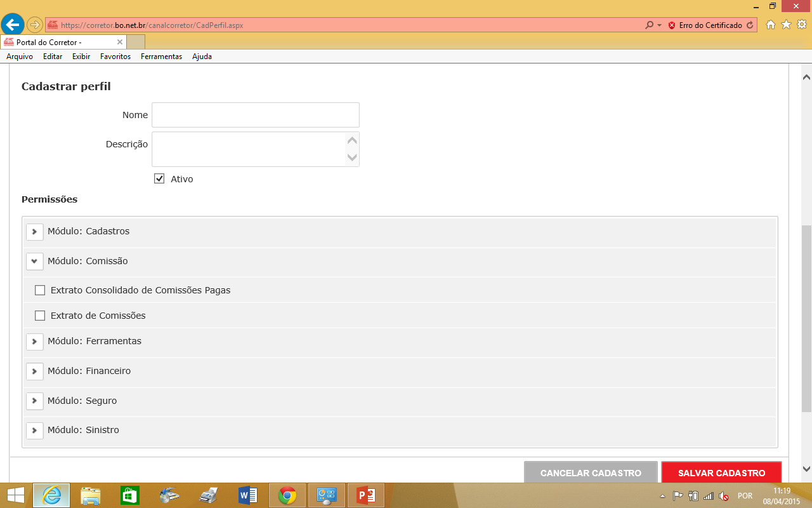This screenshot has width=812, height=508.
Task: Click the Erro do Certificado warning
Action: pos(705,25)
